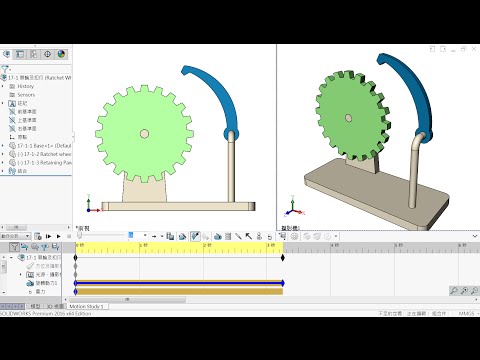
Task: Click the Play button in motion toolbar
Action: 59,236
